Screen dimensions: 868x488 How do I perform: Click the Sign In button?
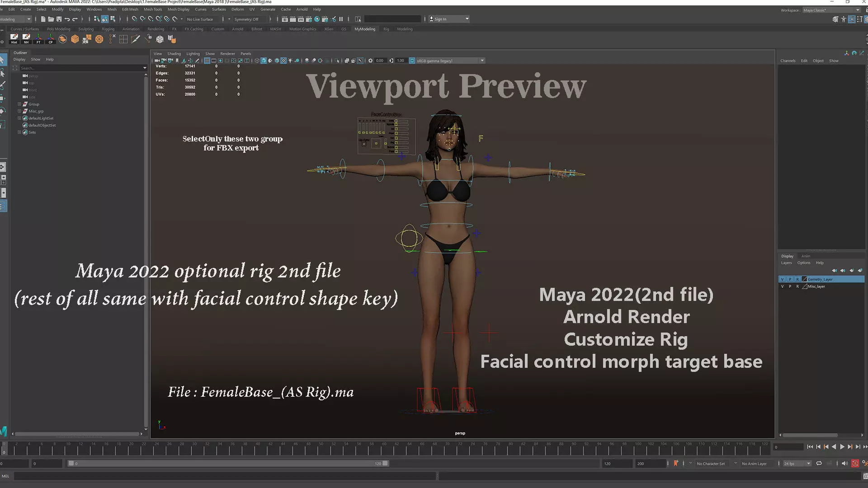click(x=449, y=19)
